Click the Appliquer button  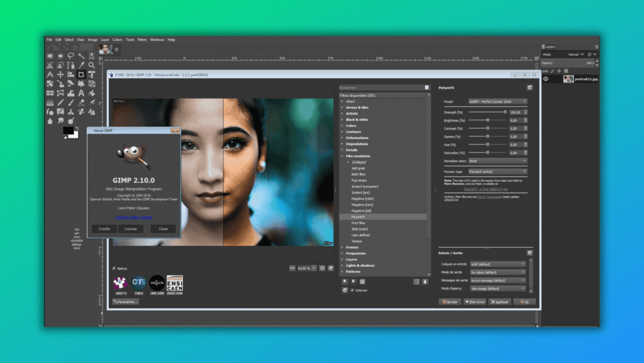click(x=500, y=302)
